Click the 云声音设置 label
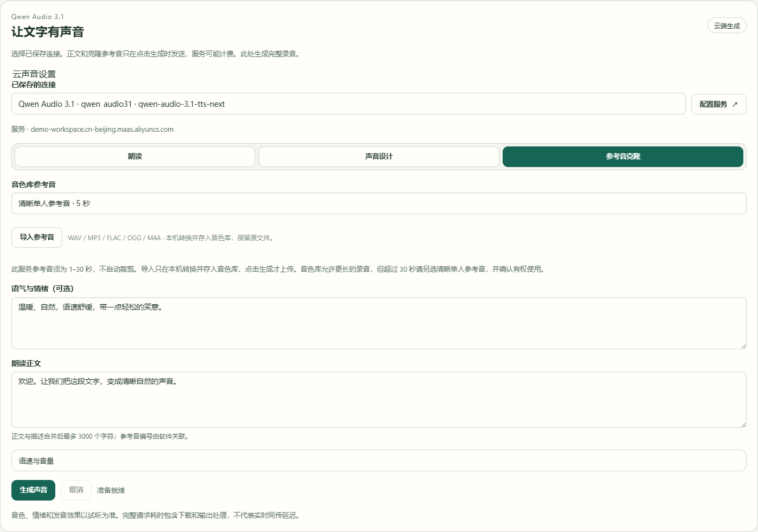The image size is (758, 532). [34, 74]
